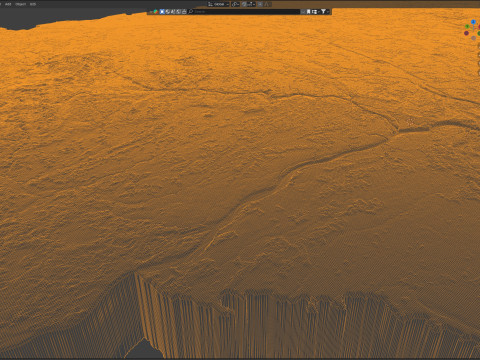Toggle the blue highlighted filter icon
Screen dimensions: 480x360
[162, 11]
